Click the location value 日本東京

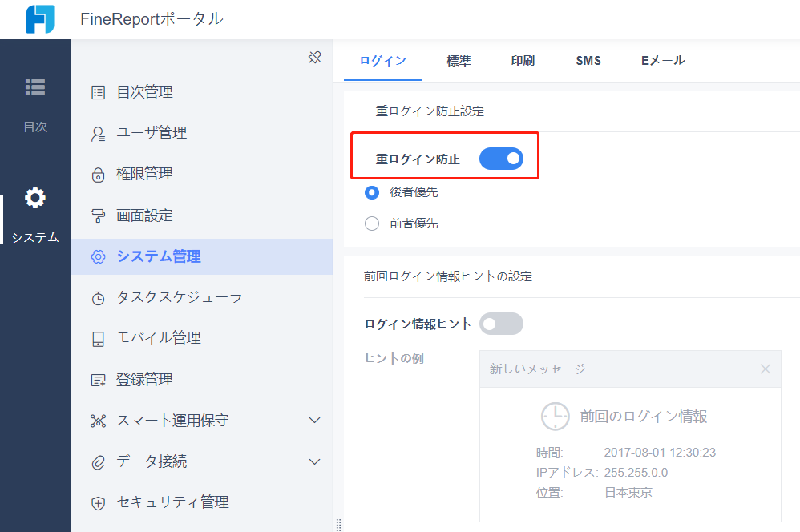click(628, 493)
